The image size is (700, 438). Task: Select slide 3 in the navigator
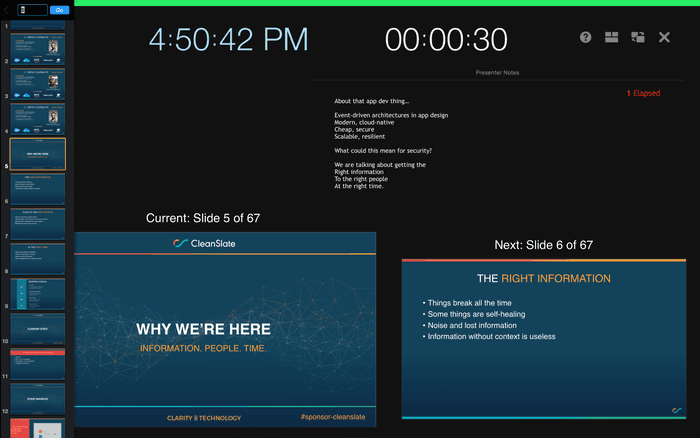[x=38, y=85]
